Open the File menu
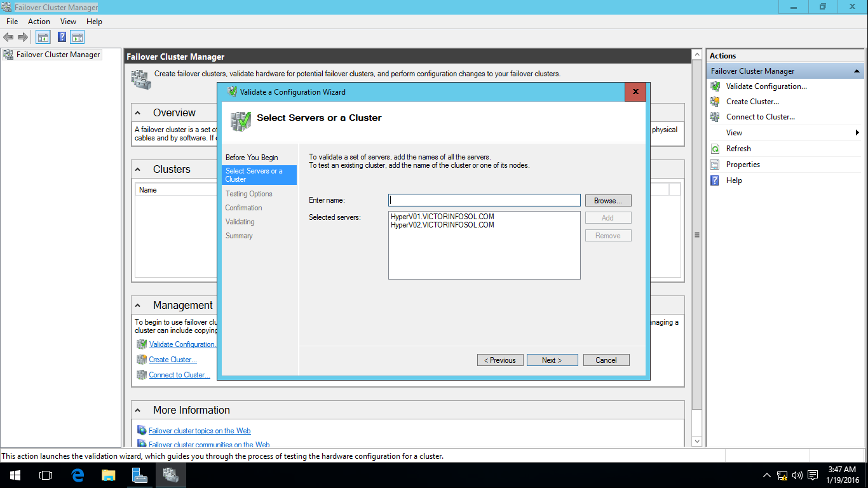This screenshot has width=868, height=488. (12, 22)
